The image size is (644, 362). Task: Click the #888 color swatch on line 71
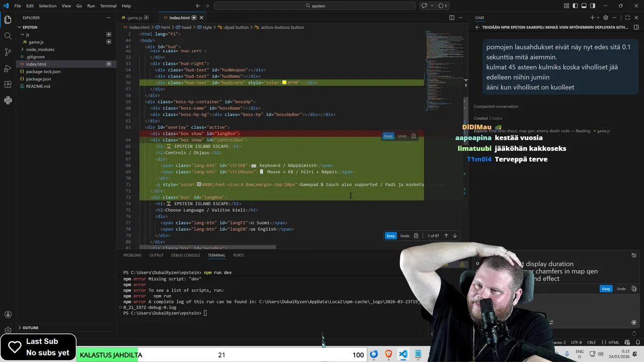tap(199, 185)
